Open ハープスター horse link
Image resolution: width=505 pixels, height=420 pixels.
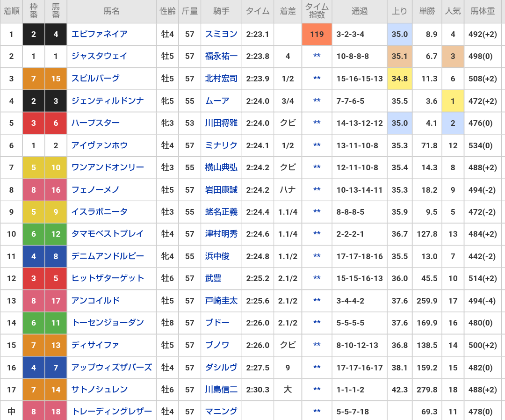[95, 123]
